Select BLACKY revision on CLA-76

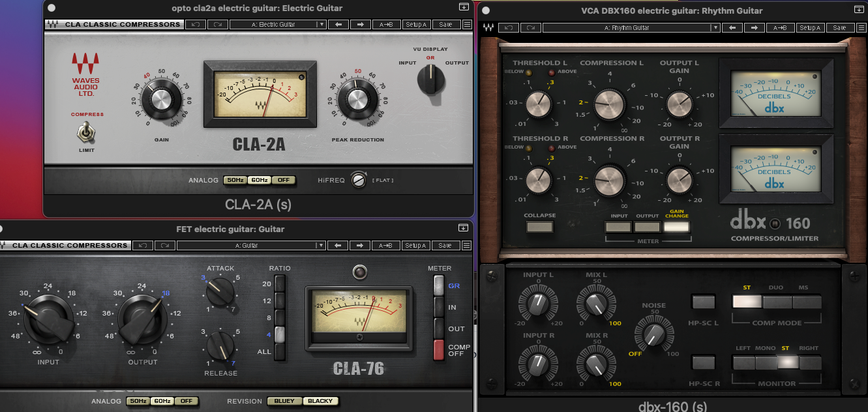321,401
